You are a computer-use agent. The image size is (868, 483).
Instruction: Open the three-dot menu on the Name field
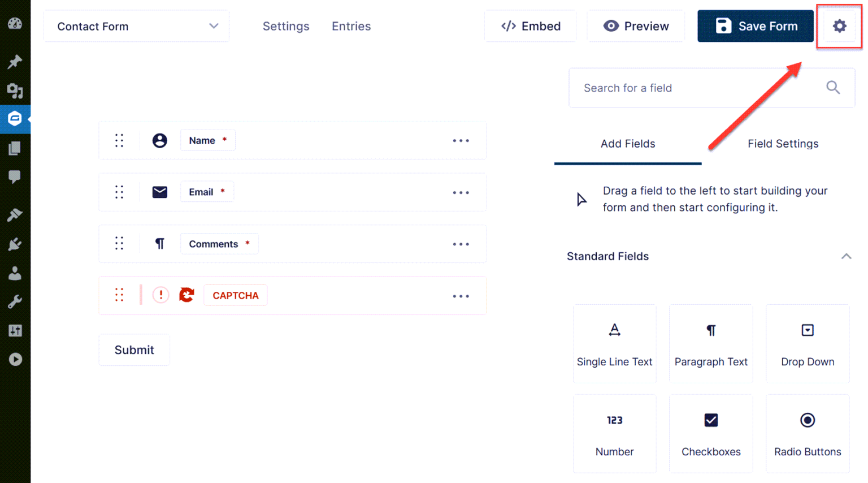[461, 140]
